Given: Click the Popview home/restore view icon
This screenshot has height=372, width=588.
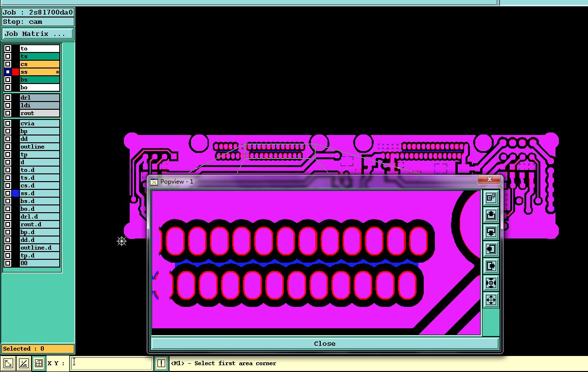Looking at the screenshot, I should (491, 198).
